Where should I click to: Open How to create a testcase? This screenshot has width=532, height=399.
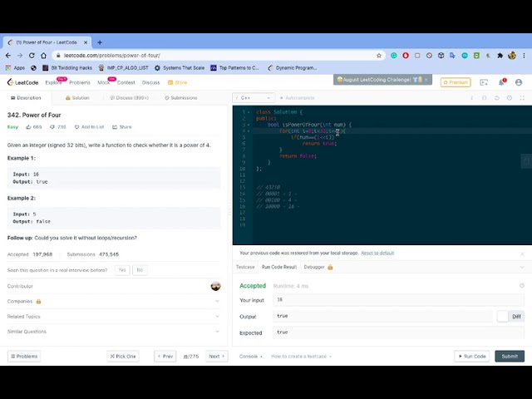pos(301,357)
